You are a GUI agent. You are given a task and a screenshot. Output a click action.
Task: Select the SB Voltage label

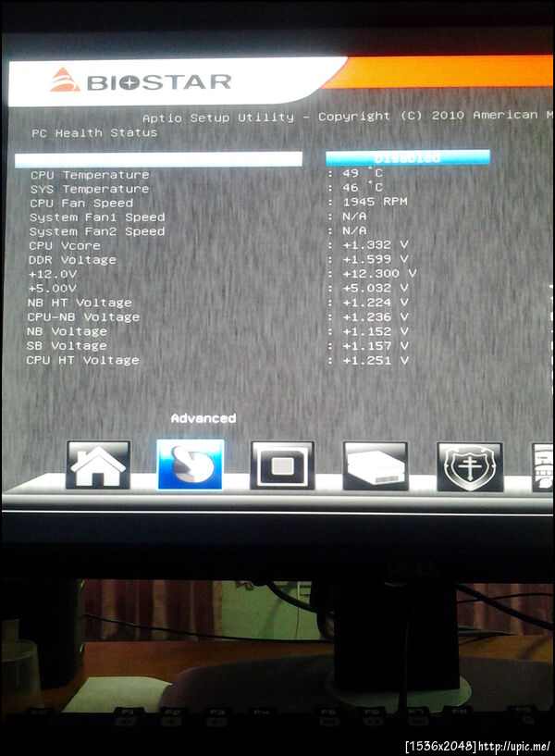point(67,346)
